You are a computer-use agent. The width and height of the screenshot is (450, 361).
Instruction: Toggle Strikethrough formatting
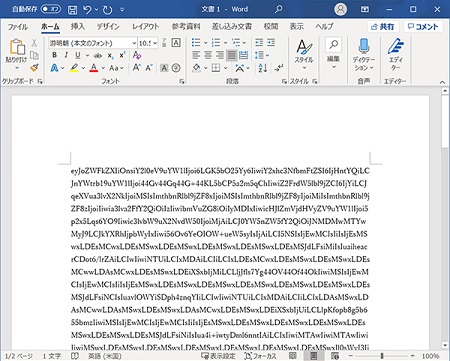(x=98, y=56)
